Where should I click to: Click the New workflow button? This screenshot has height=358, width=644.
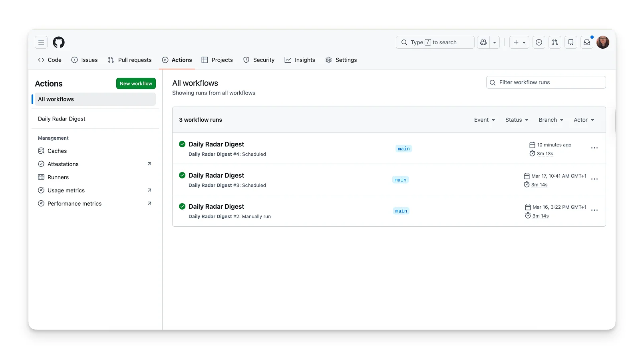pyautogui.click(x=136, y=83)
